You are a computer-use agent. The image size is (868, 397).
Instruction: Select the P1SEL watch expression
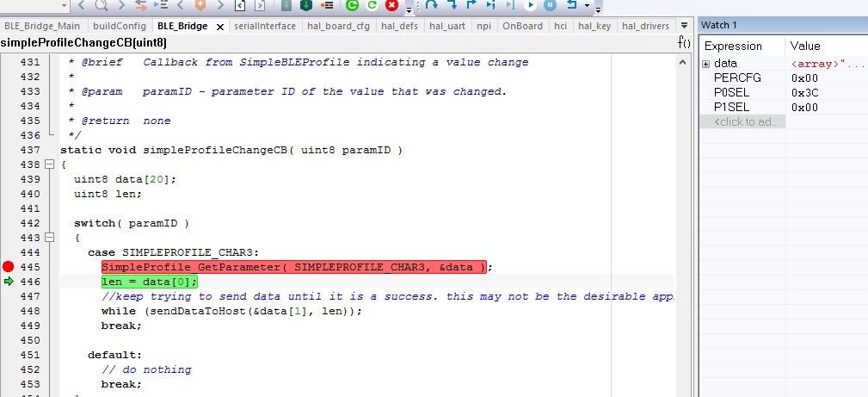733,107
